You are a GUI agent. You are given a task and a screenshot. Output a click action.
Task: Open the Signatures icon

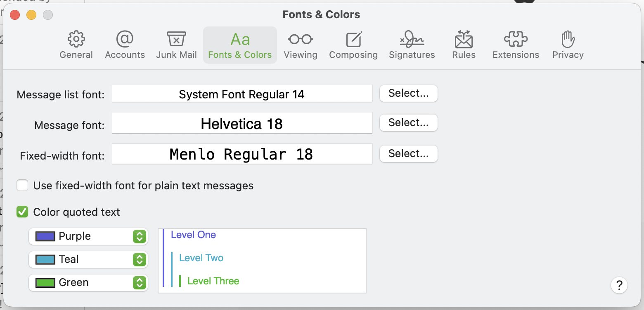(x=412, y=40)
